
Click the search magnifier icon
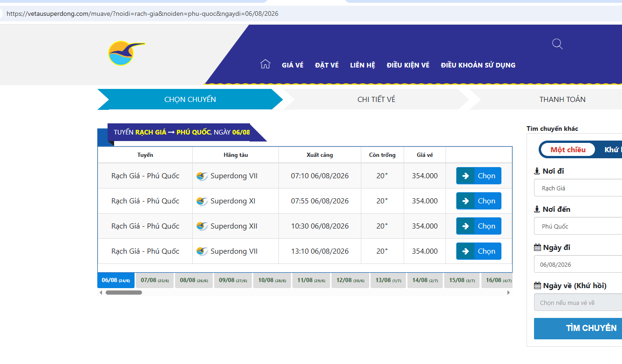pyautogui.click(x=557, y=44)
